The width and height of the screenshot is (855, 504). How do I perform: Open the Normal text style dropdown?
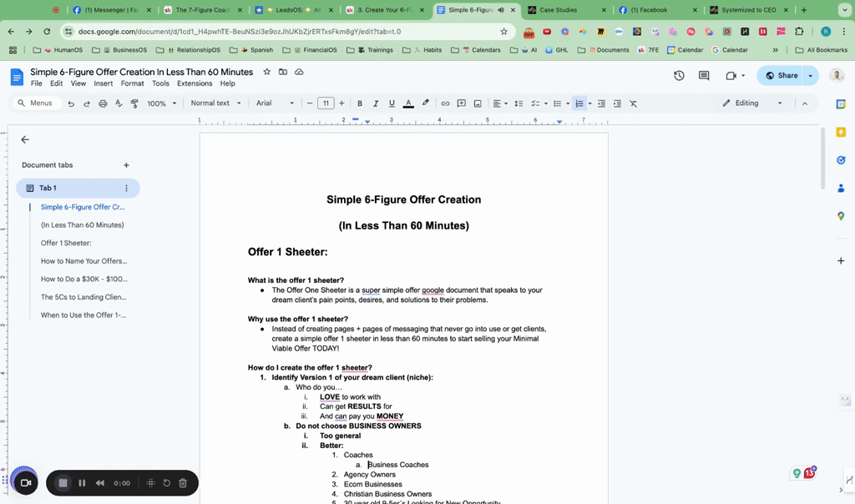pyautogui.click(x=215, y=103)
